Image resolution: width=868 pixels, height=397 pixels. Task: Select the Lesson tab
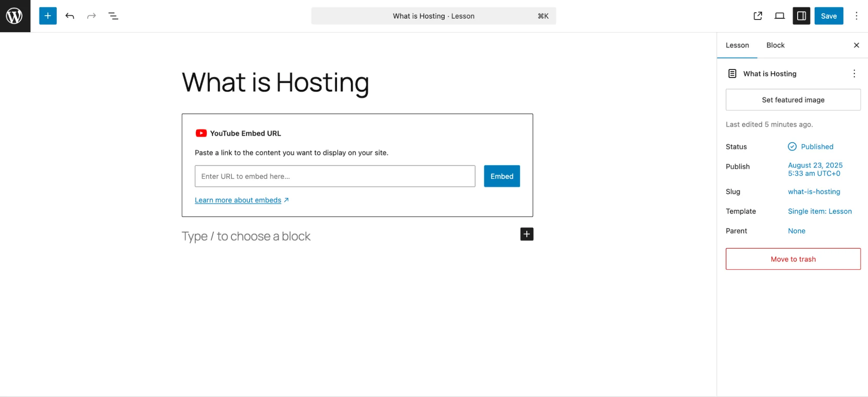pos(737,45)
